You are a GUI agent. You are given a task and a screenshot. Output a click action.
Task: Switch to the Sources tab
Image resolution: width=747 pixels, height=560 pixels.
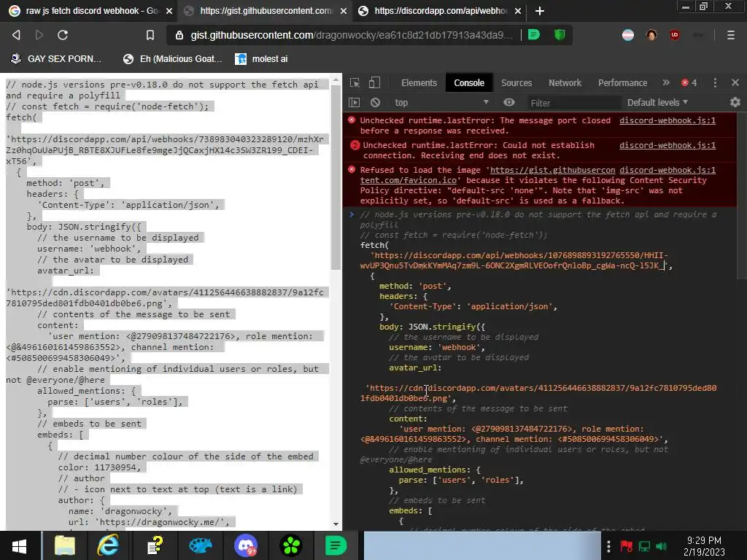pyautogui.click(x=516, y=83)
